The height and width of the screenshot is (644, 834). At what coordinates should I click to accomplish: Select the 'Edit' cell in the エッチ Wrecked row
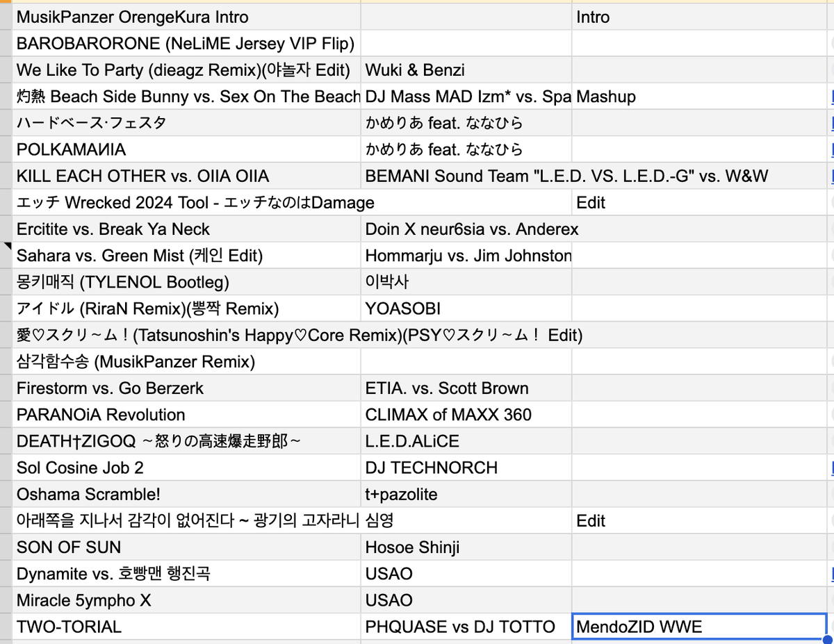pyautogui.click(x=698, y=203)
